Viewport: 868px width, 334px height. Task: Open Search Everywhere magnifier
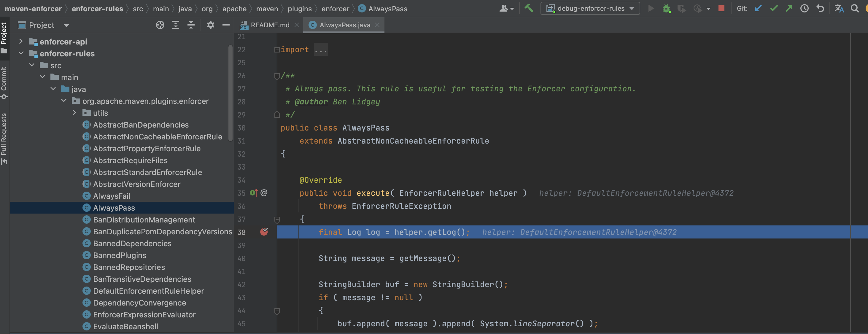pyautogui.click(x=855, y=8)
